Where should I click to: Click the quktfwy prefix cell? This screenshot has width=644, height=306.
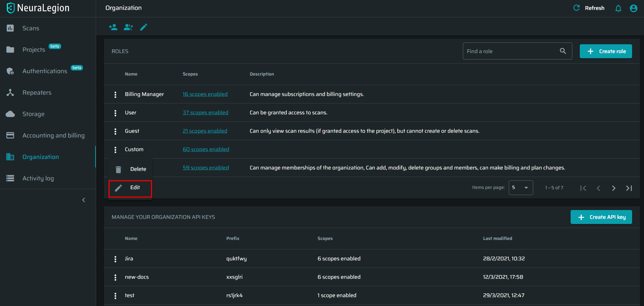[237, 259]
